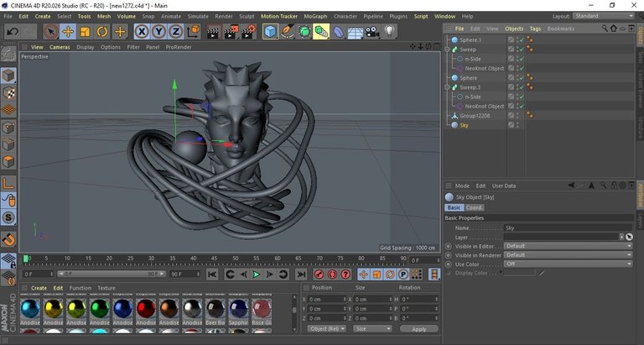Toggle Z axis lock
Viewport: 644px width, 345px height.
click(x=175, y=32)
